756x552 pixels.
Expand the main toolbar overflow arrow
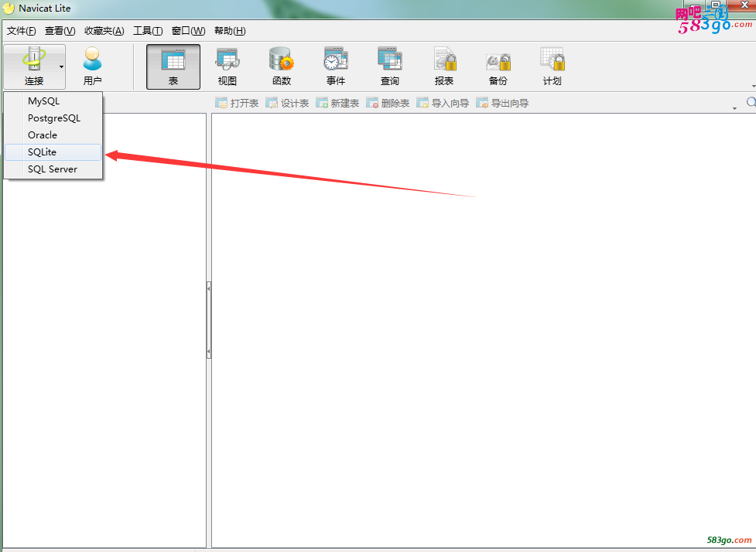point(753,87)
